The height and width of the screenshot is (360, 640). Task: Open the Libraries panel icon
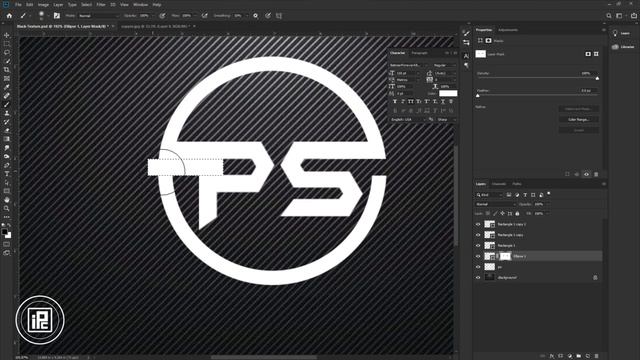tap(615, 47)
